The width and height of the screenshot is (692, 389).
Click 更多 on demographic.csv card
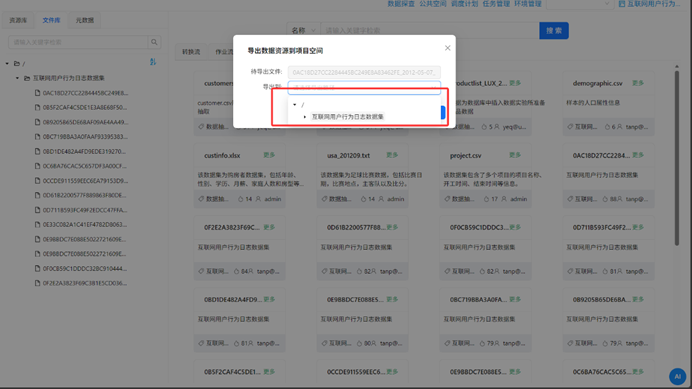[x=638, y=83]
